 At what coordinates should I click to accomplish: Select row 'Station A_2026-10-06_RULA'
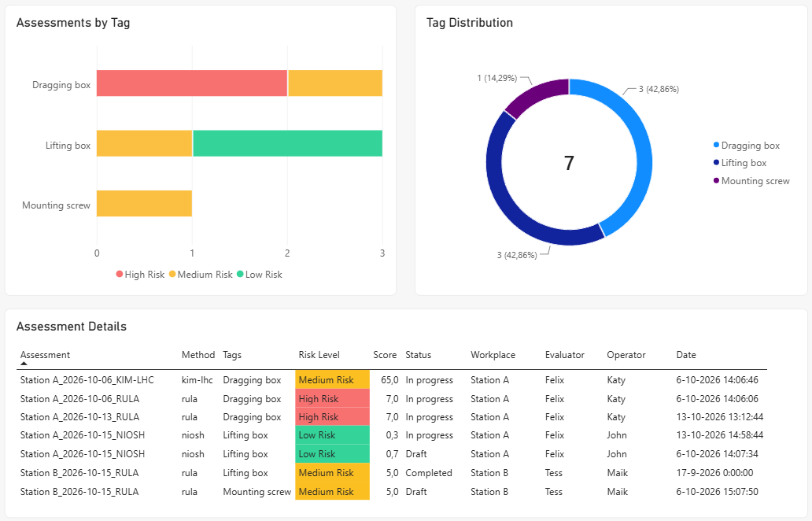(x=392, y=399)
